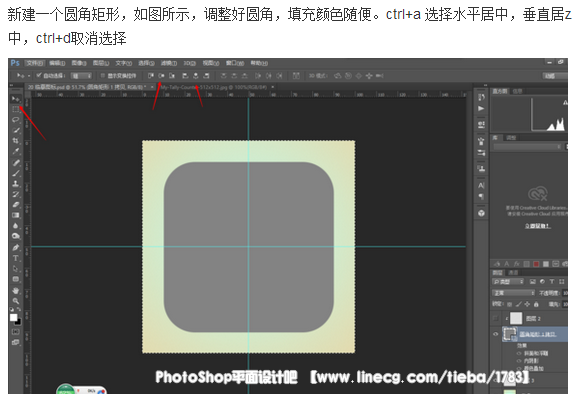Switch to the 调整 panel tab
The width and height of the screenshot is (579, 394).
point(511,138)
